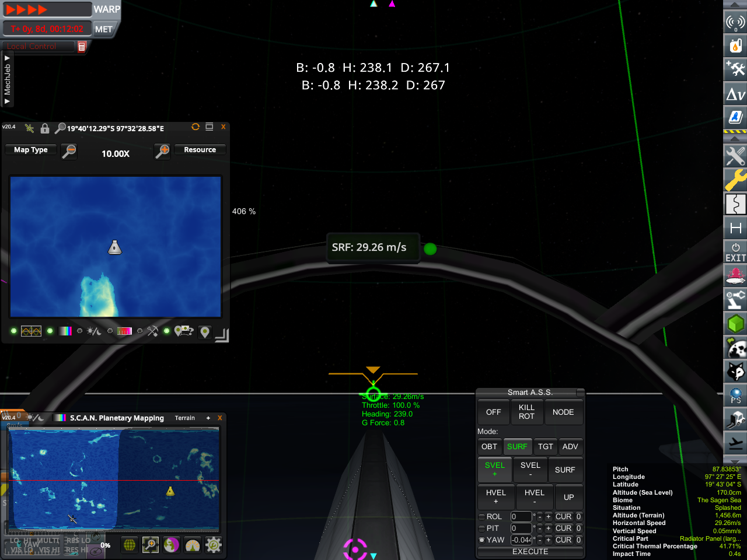This screenshot has width=747, height=560.
Task: Open the PS planet app icon
Action: click(735, 395)
